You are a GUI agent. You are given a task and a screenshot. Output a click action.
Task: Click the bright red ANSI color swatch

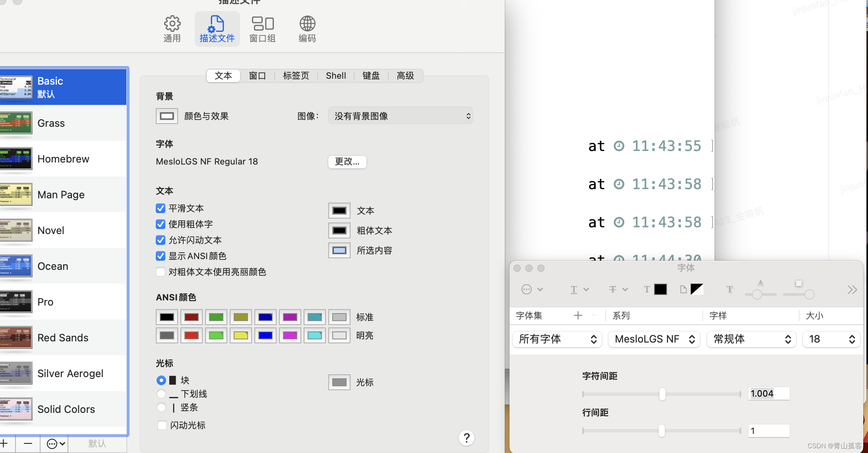[192, 335]
